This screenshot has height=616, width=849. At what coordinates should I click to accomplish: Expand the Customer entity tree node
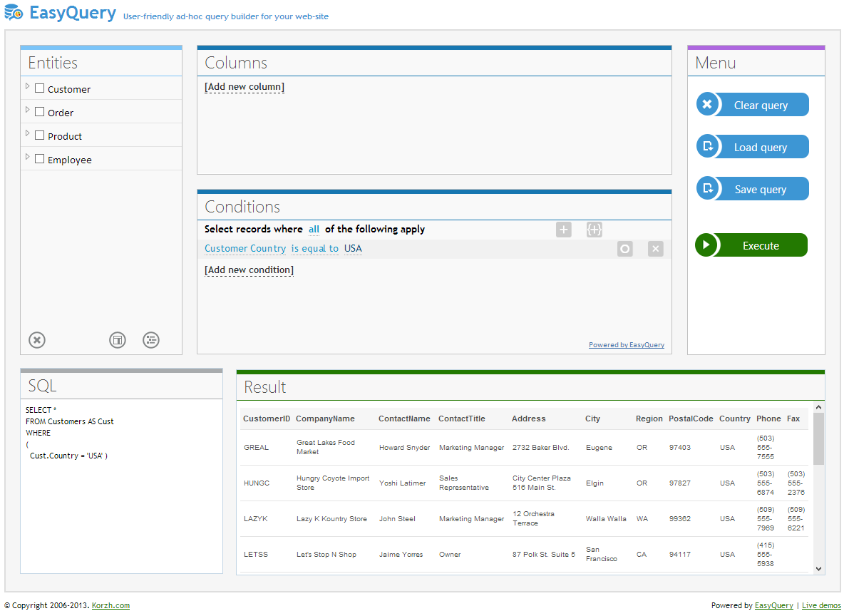tap(28, 87)
